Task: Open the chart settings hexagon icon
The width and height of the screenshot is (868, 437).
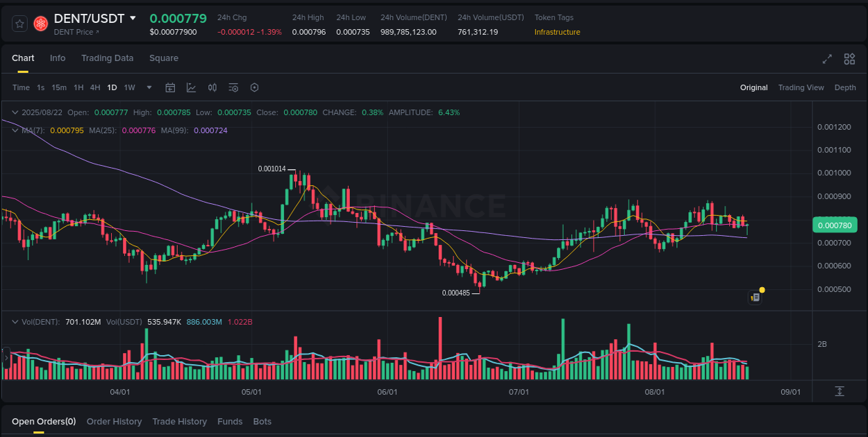Action: (254, 87)
